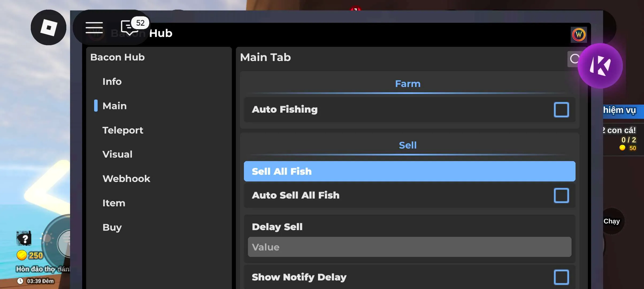
Task: Toggle Auto Sell All Fish checkbox
Action: 561,195
